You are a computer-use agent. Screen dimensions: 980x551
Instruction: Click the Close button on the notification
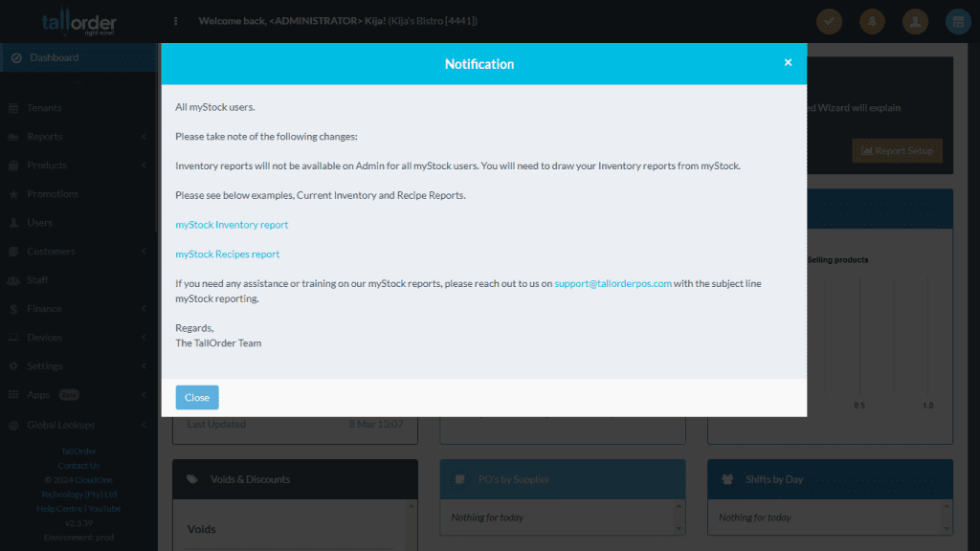point(196,397)
